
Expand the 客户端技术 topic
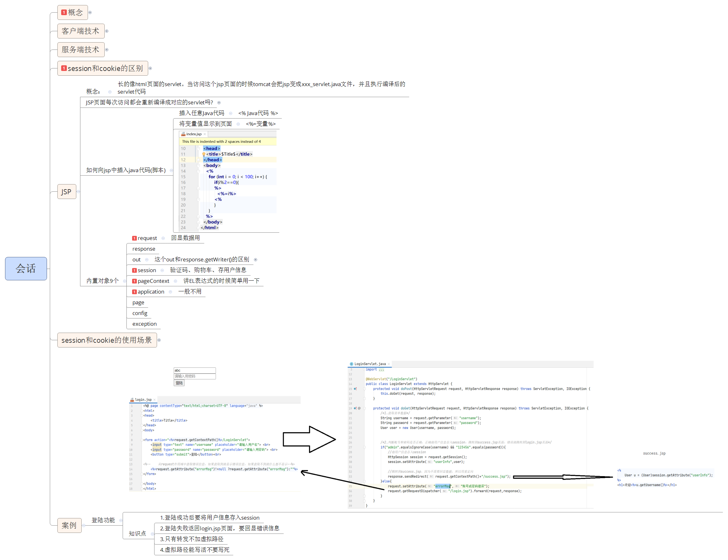[x=107, y=31]
